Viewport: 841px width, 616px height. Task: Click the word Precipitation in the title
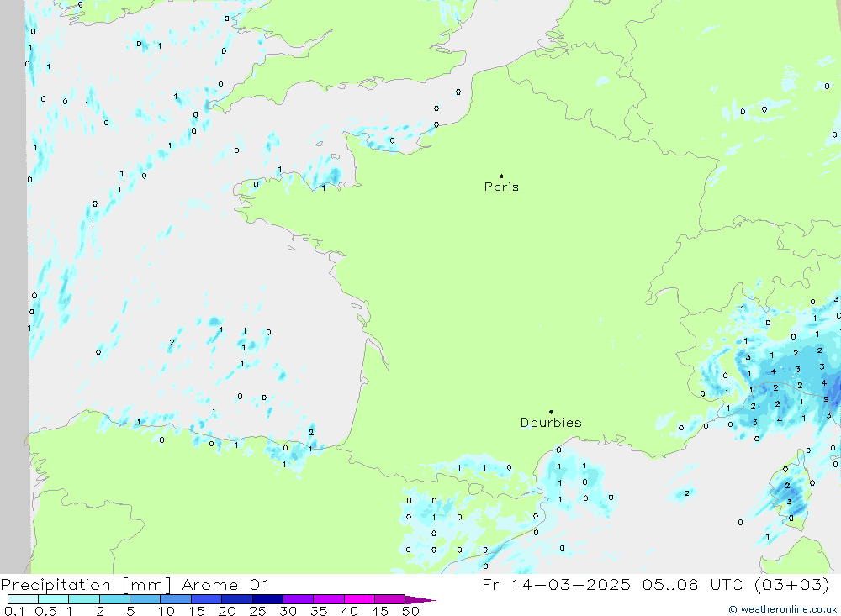(56, 585)
